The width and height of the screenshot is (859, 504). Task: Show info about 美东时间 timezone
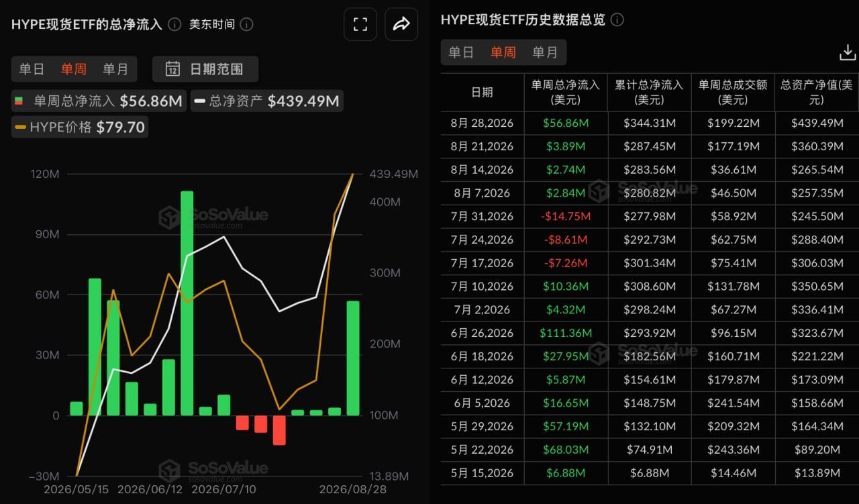(246, 25)
